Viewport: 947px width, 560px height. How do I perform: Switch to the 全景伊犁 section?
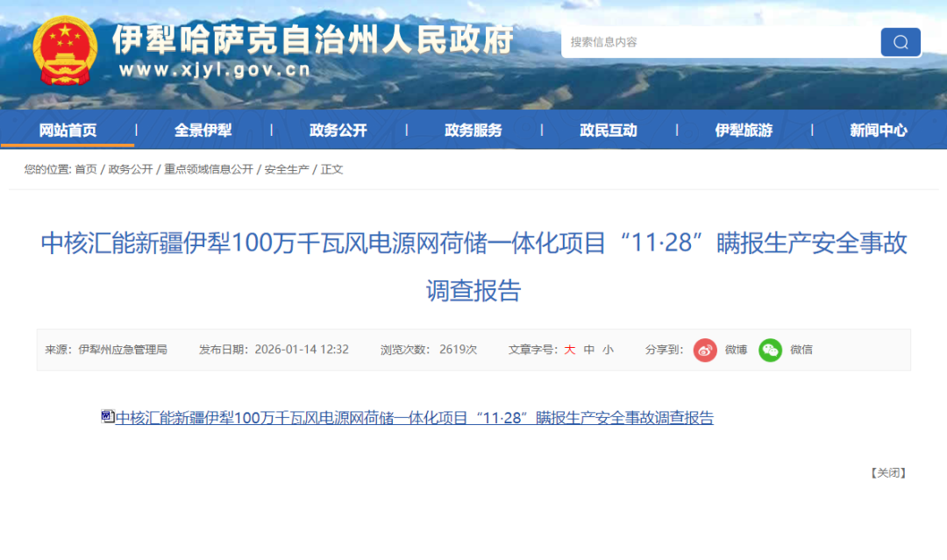[203, 130]
